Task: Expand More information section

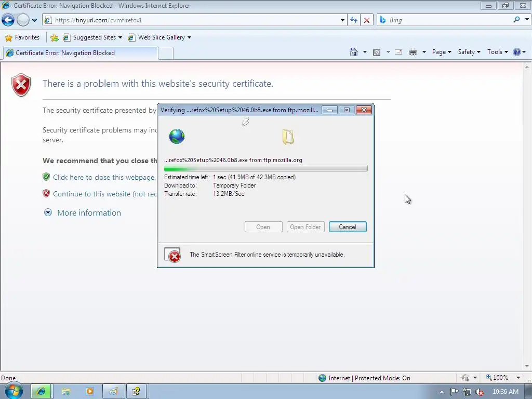Action: click(83, 212)
